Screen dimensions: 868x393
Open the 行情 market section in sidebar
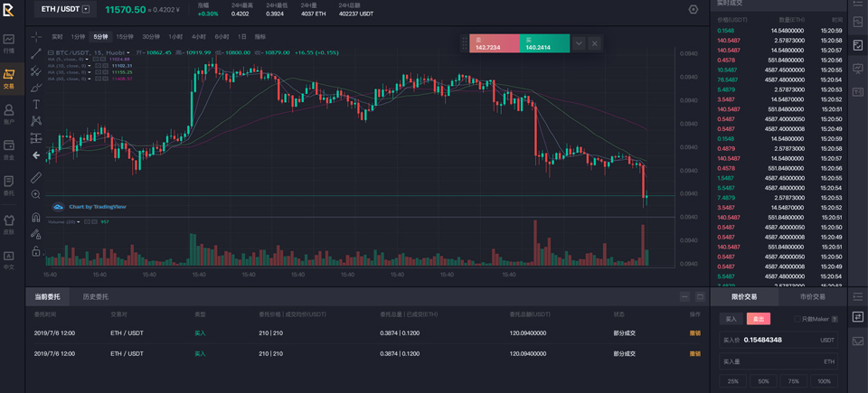pos(9,43)
